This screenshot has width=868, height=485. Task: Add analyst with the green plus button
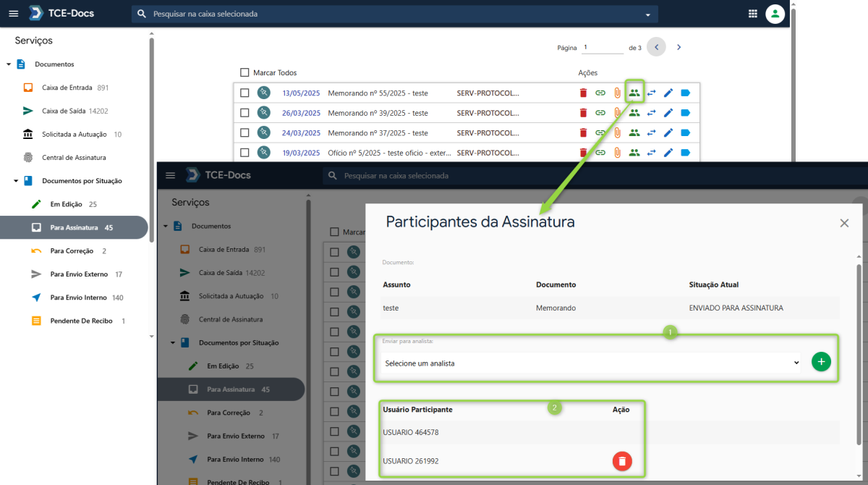pyautogui.click(x=821, y=362)
